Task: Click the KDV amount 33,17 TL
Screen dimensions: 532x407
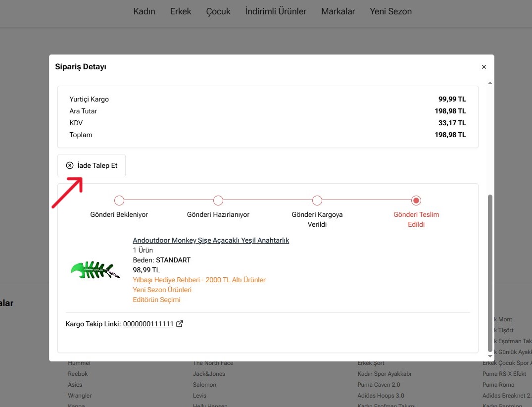Action: (x=452, y=123)
